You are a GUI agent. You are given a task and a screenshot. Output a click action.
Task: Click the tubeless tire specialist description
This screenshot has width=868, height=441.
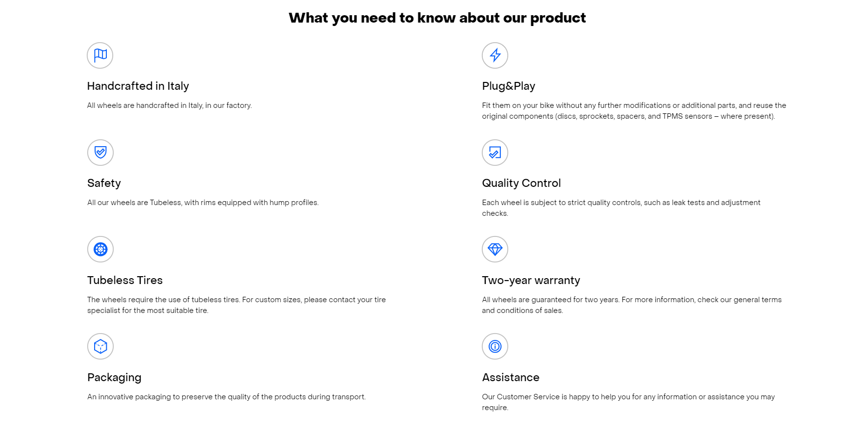(x=236, y=305)
